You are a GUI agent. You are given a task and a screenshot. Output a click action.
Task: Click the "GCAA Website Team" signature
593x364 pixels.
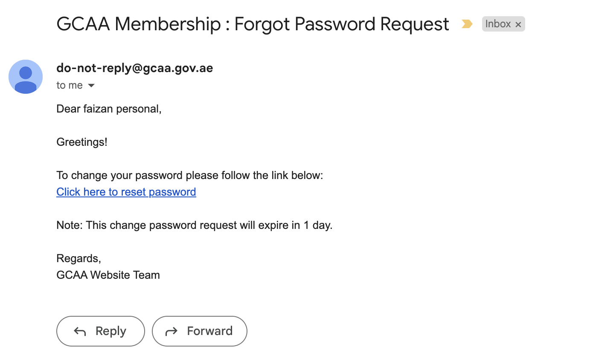click(x=108, y=275)
